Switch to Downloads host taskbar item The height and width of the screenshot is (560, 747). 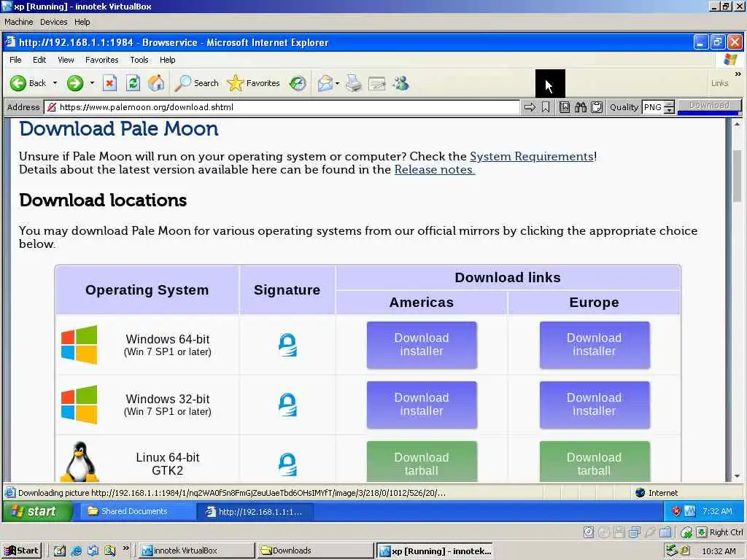pyautogui.click(x=315, y=551)
